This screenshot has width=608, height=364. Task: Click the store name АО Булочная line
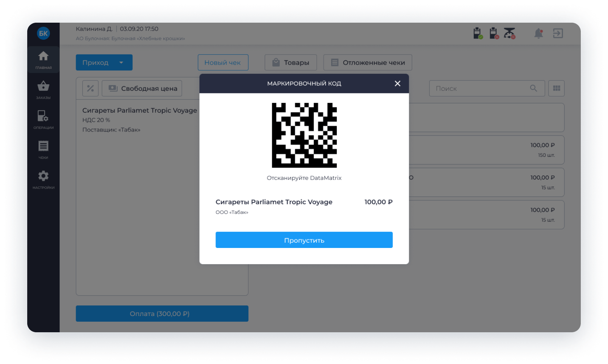[130, 39]
